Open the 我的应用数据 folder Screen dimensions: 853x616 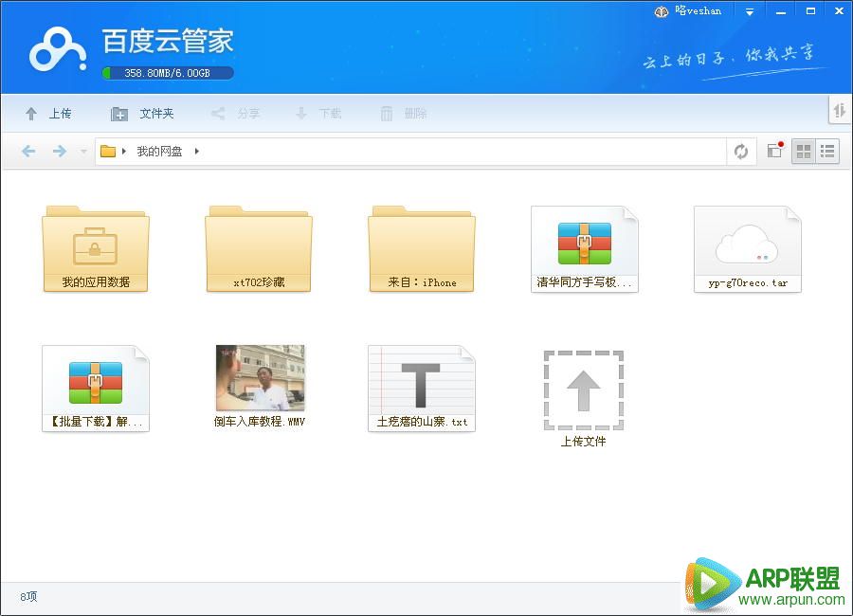click(96, 248)
